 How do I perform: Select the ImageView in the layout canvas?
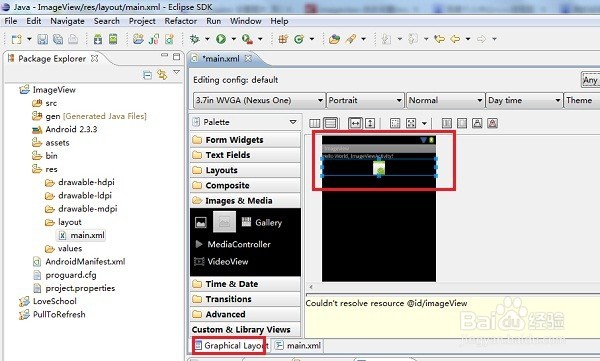tap(379, 167)
